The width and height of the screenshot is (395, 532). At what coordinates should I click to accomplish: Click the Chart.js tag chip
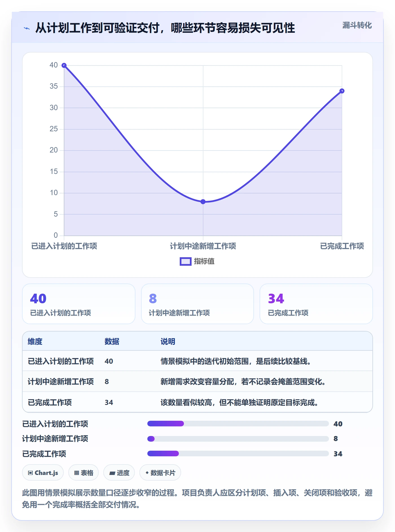(x=43, y=472)
